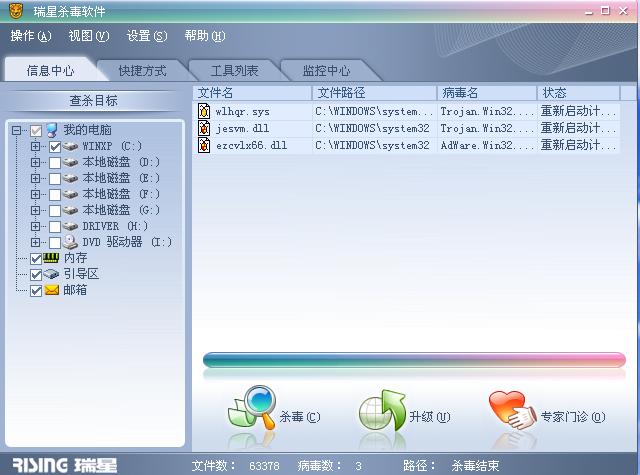Click the Rising lion logo in title bar
Screen dimensions: 640x475
click(16, 11)
